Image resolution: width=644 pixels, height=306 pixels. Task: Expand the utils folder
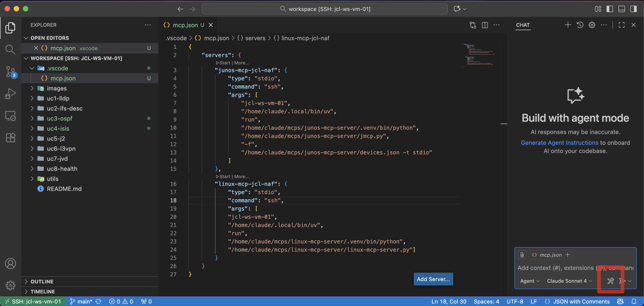(x=32, y=178)
